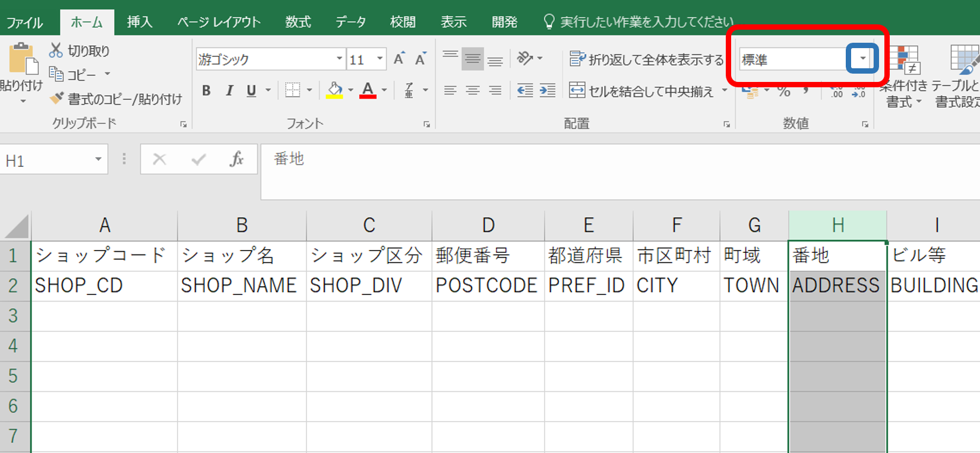The width and height of the screenshot is (980, 453).
Task: Expand the font name dropdown list
Action: (339, 59)
